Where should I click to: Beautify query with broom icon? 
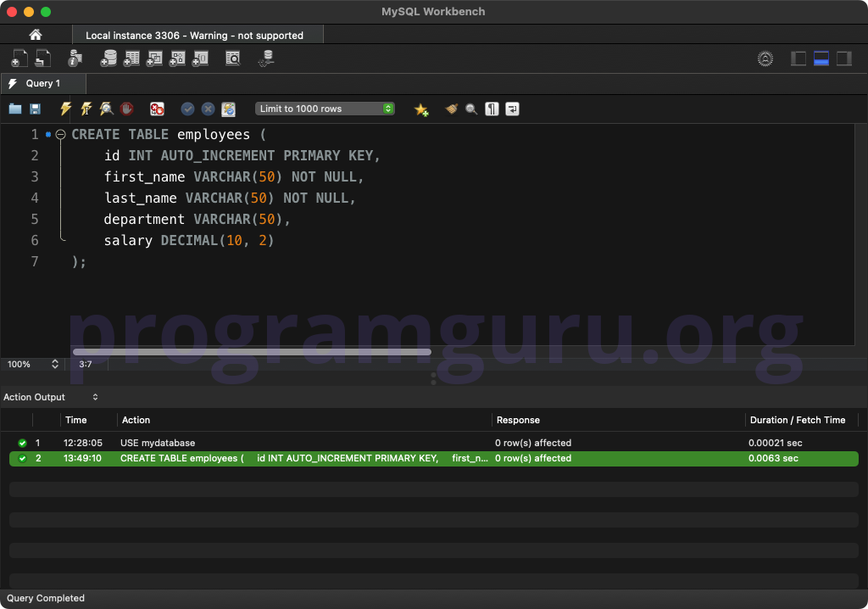[452, 109]
